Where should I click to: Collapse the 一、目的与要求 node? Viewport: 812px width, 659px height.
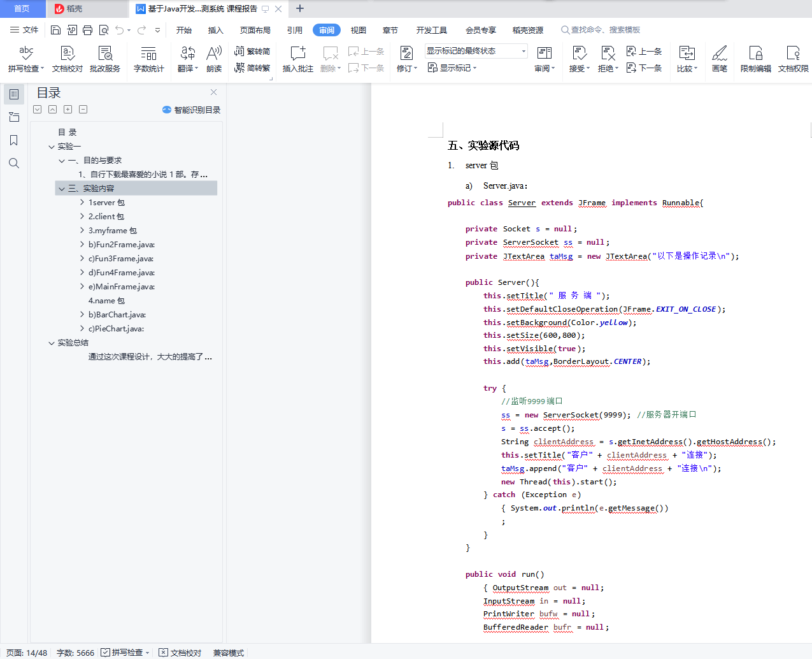62,161
